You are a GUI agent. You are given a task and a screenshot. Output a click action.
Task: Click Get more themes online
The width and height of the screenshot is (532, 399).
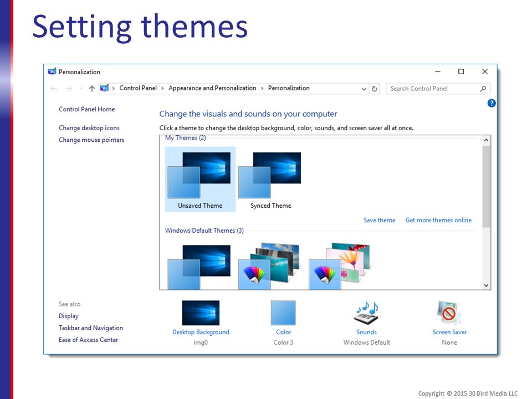[x=438, y=220]
